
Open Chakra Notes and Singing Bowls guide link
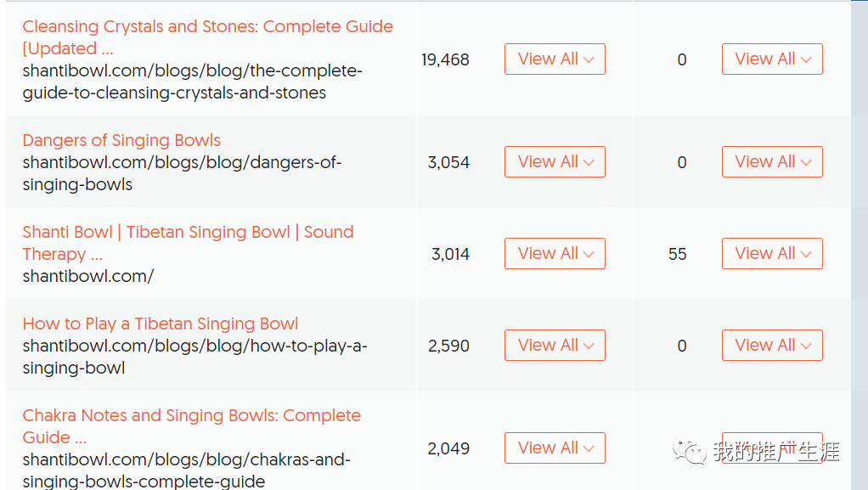coord(191,416)
